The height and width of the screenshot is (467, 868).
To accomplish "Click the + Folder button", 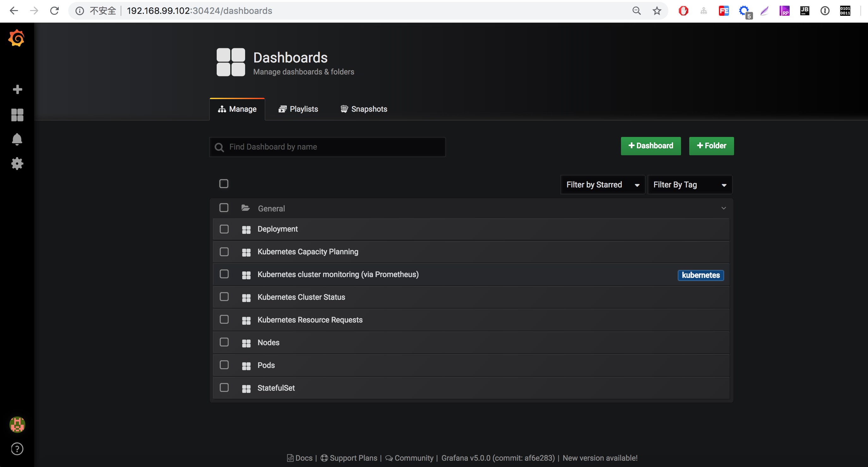I will point(711,146).
